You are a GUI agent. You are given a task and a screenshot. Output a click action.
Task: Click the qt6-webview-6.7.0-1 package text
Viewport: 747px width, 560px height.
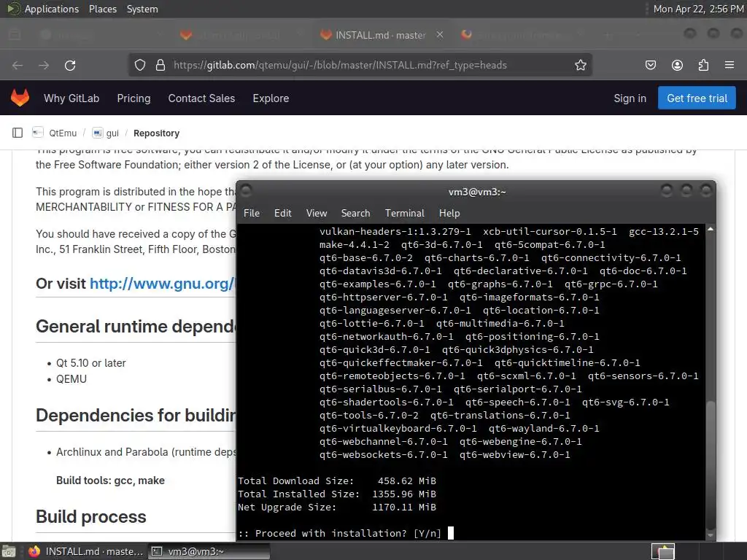coord(514,455)
